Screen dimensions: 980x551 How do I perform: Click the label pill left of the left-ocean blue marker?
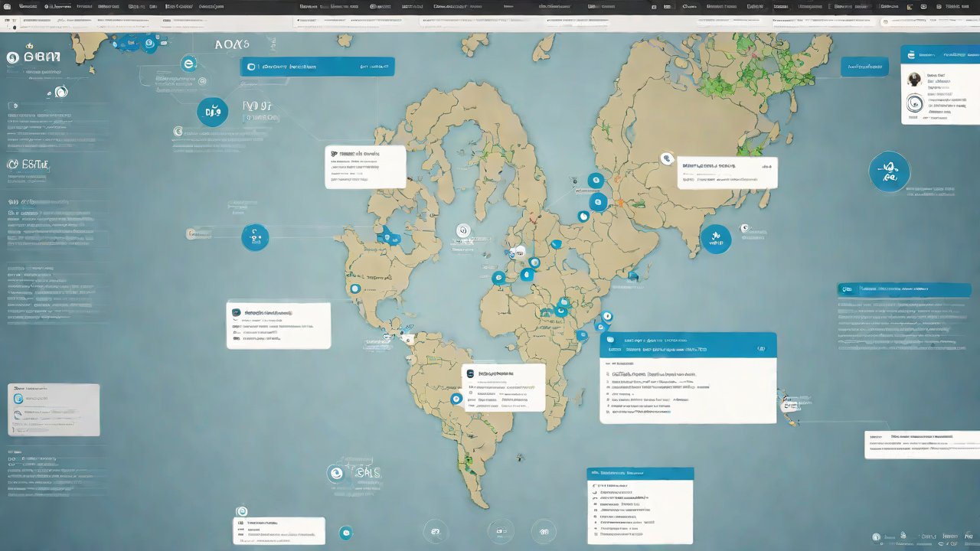point(200,234)
